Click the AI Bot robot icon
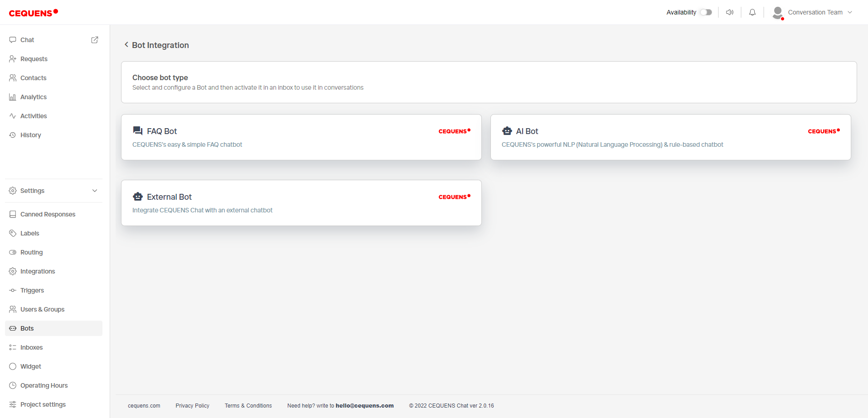The height and width of the screenshot is (418, 868). 507,131
